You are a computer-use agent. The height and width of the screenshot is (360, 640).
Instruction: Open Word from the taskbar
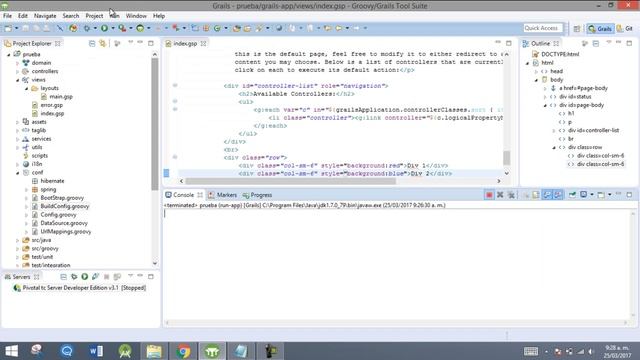point(96,351)
